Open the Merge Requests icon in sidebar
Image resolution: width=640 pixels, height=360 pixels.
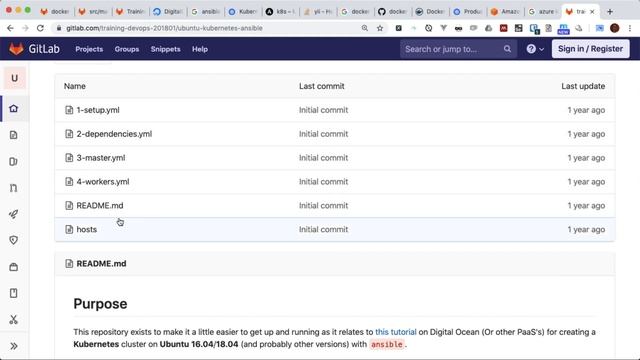point(13,188)
